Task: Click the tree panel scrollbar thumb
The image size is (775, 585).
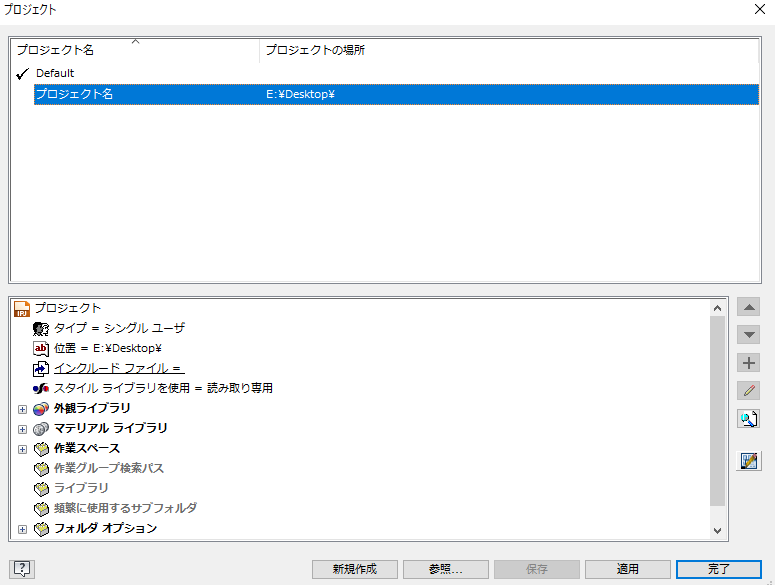Action: tap(718, 411)
